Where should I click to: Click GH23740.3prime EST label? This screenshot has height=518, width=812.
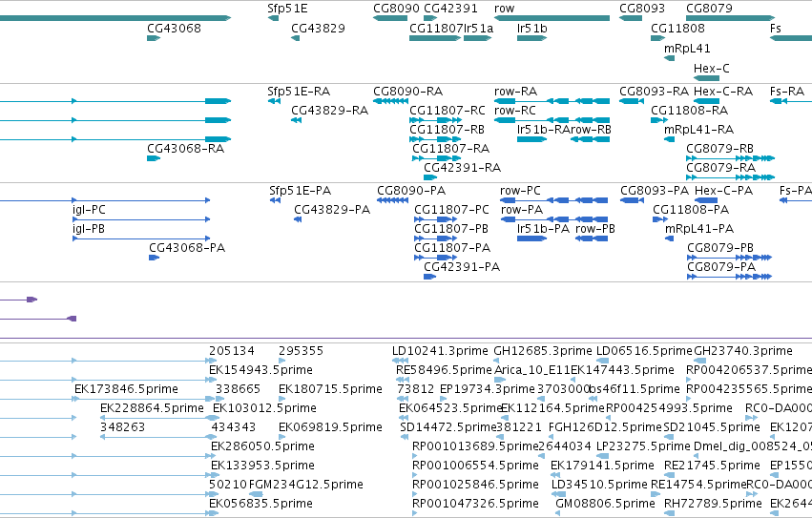742,351
